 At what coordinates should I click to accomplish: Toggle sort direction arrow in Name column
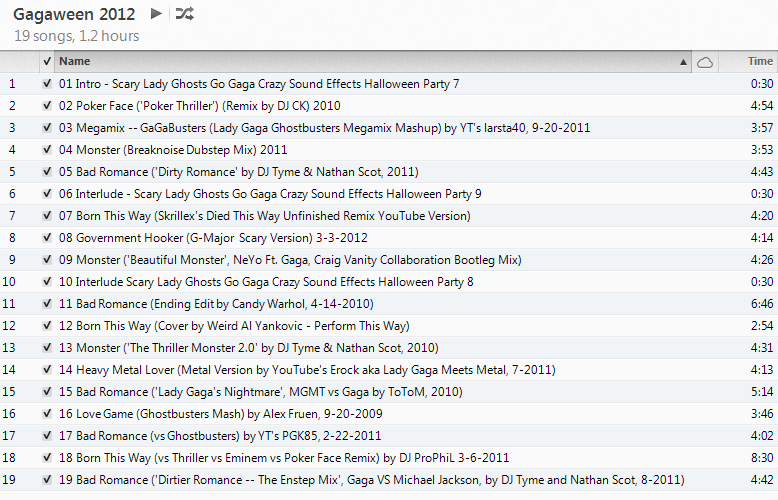(683, 62)
